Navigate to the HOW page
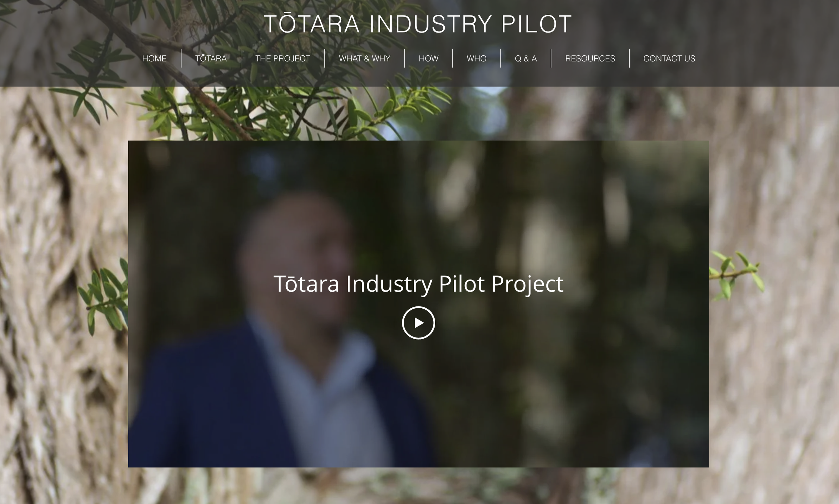The width and height of the screenshot is (839, 504). 428,58
